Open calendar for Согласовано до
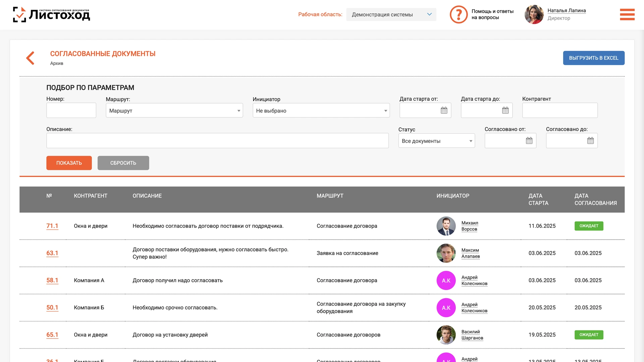The width and height of the screenshot is (644, 362). tap(590, 141)
